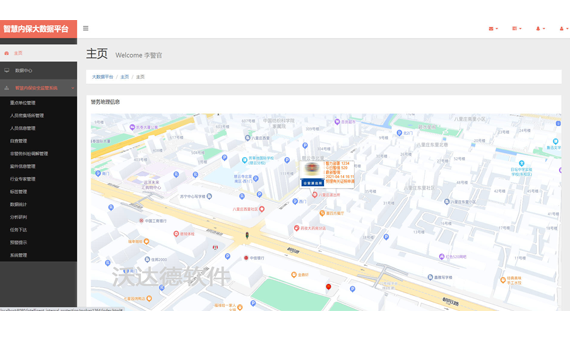Image resolution: width=570 pixels, height=360 pixels.
Task: Open 人员信息管理 in the sidebar
Action: (x=23, y=128)
